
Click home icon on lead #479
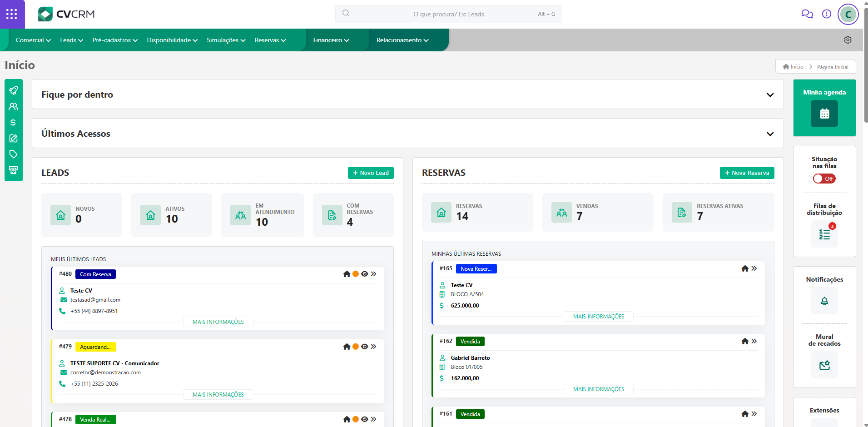pos(347,347)
